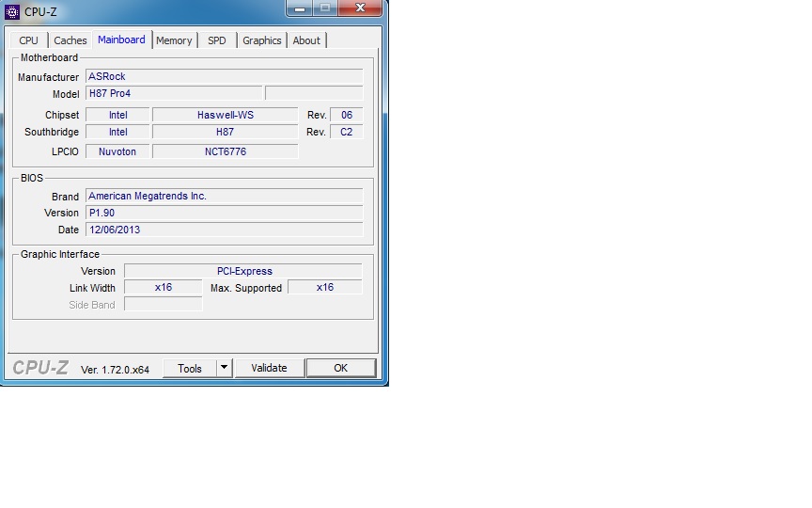Click the Validate button

(270, 368)
